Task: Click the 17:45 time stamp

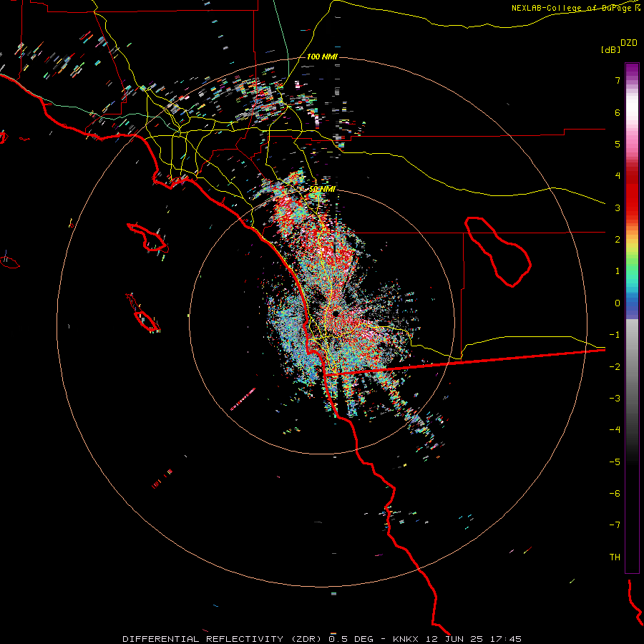Action: [506, 639]
